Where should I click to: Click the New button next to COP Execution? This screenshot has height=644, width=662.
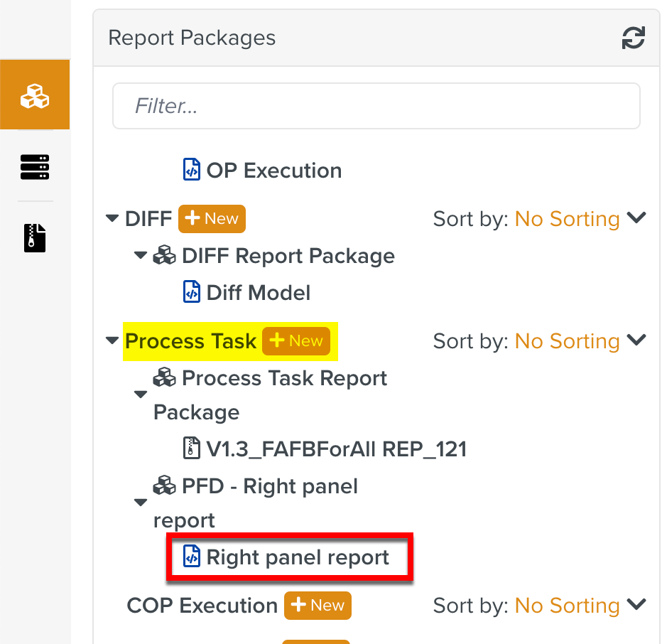318,605
